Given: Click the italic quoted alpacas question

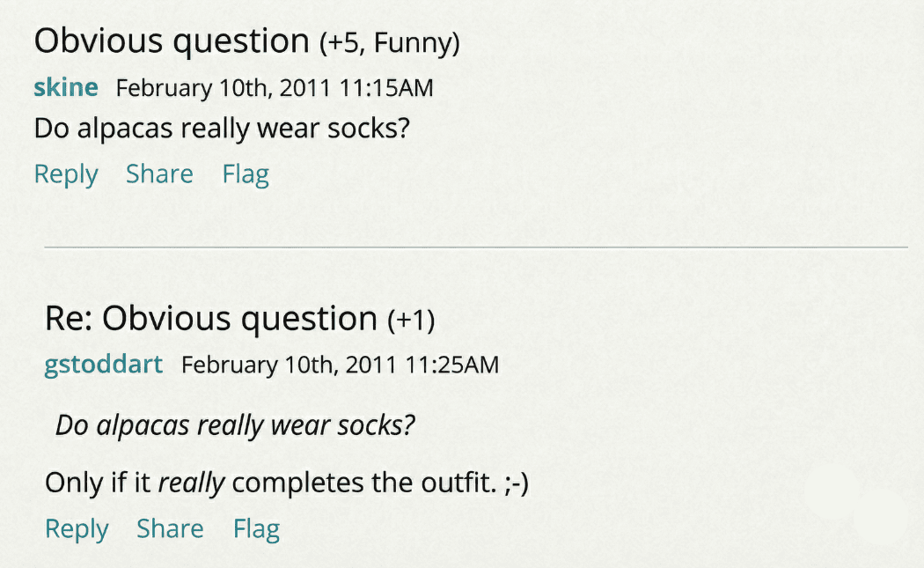Looking at the screenshot, I should tap(234, 426).
